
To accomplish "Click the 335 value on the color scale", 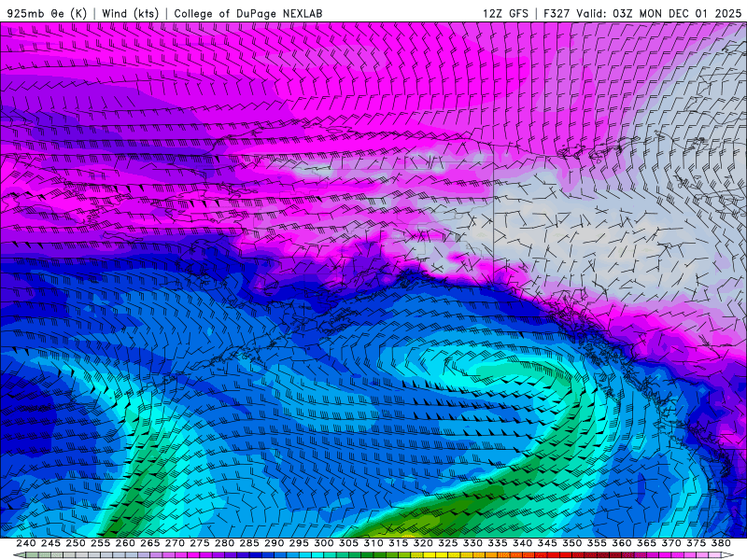I will pyautogui.click(x=498, y=543).
